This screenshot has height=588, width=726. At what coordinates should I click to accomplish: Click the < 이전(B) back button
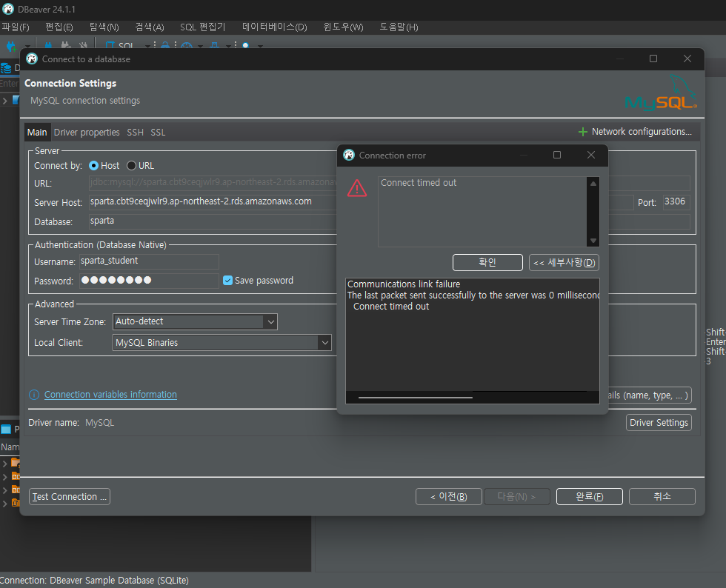449,497
